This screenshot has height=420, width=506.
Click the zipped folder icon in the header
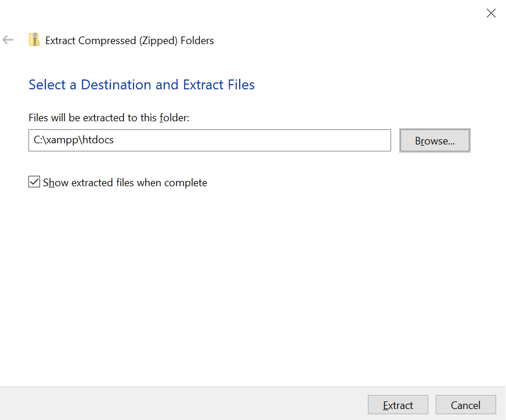tap(34, 39)
